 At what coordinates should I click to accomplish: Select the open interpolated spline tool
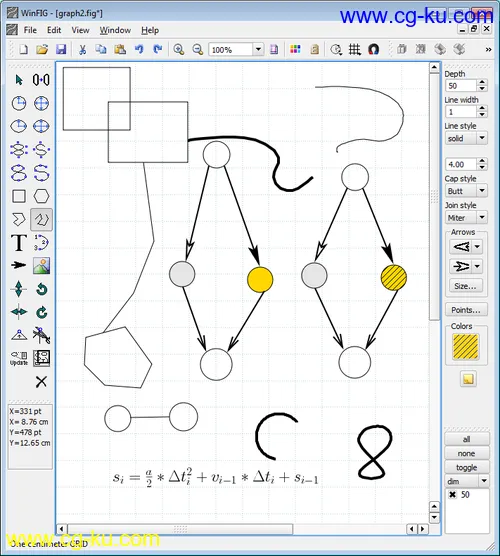[41, 173]
